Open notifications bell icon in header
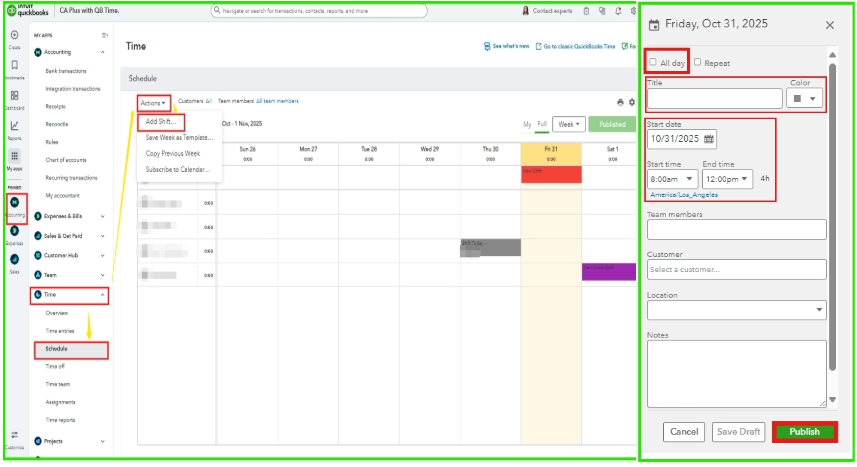The width and height of the screenshot is (857, 467). tap(618, 11)
